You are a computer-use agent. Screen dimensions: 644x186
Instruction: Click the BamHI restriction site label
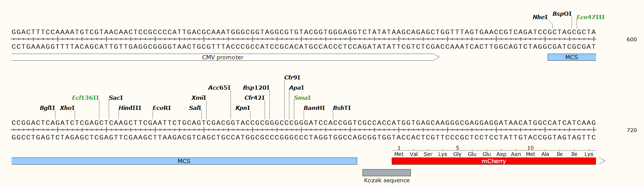[x=314, y=108]
